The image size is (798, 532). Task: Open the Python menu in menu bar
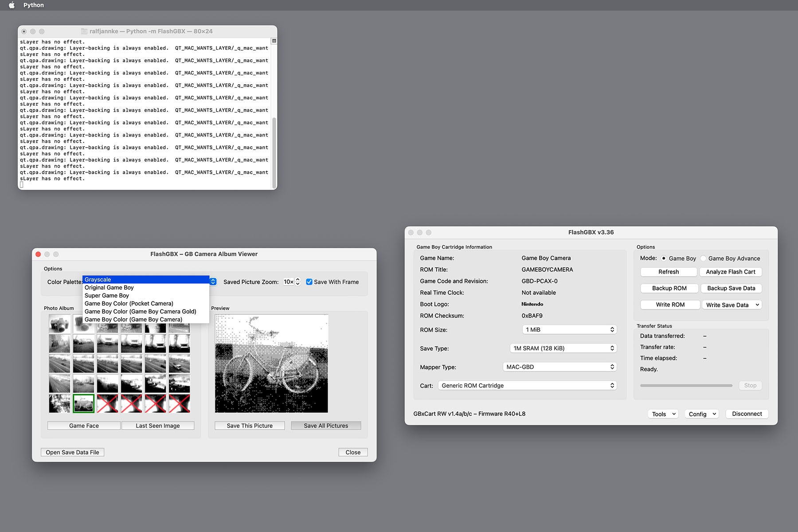[x=34, y=5]
